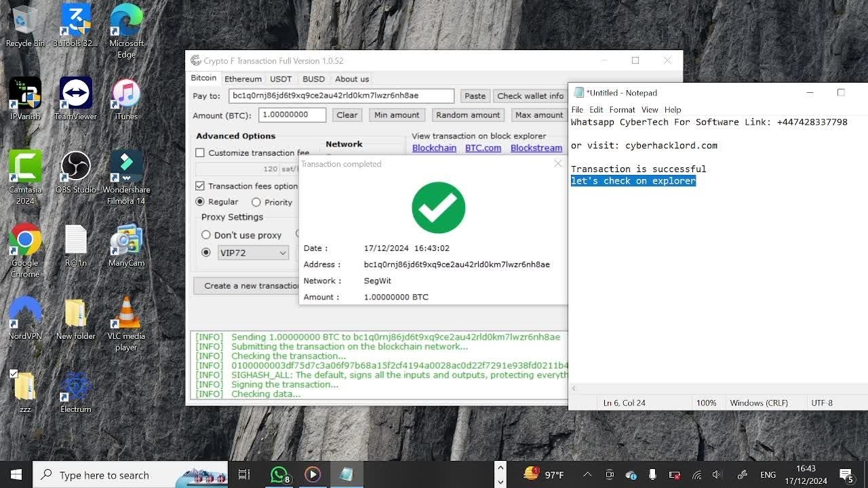The width and height of the screenshot is (868, 488).
Task: Open the OBS Studio desktop icon
Action: point(75,167)
